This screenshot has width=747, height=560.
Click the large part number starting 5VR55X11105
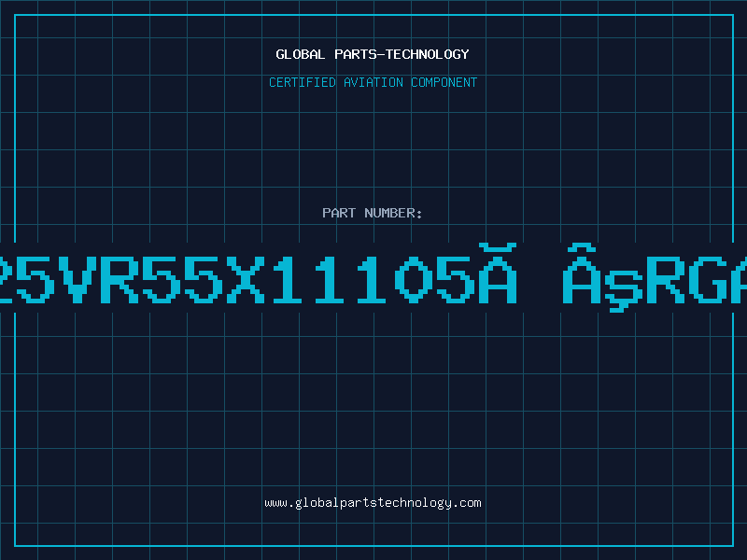point(373,277)
